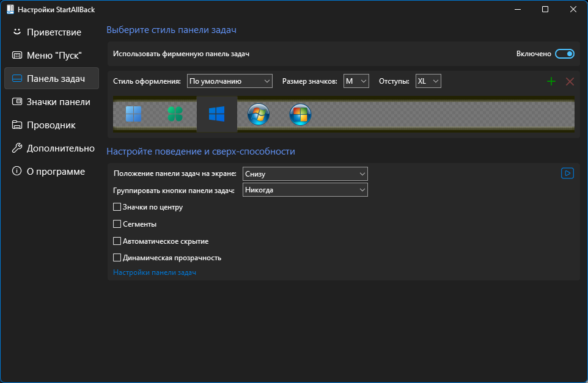Click the red X remove icon

(570, 81)
